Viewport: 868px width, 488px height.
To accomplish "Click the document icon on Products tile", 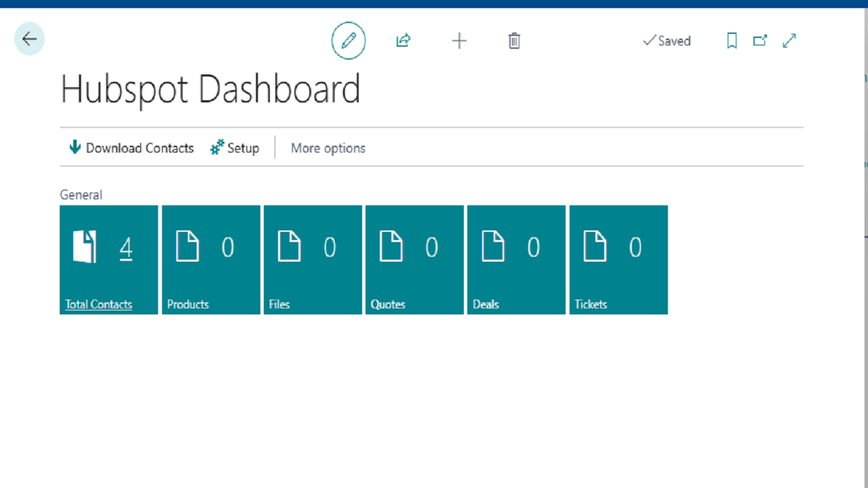I will click(x=188, y=246).
